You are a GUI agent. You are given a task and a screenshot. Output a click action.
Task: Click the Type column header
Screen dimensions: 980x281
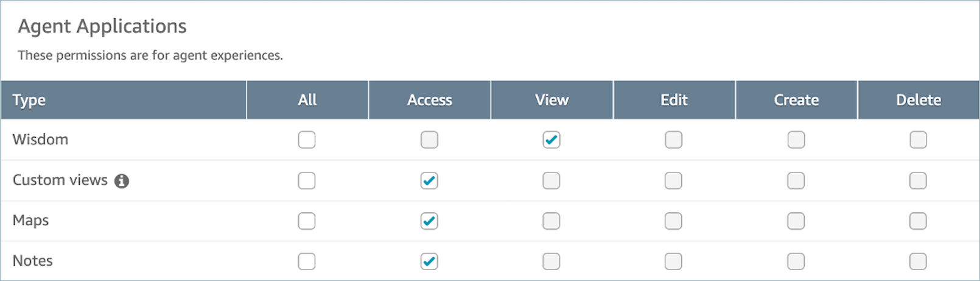pyautogui.click(x=29, y=100)
